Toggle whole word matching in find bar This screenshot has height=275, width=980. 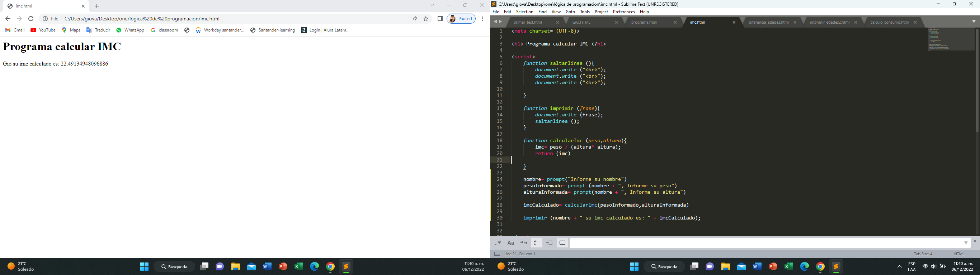[523, 243]
